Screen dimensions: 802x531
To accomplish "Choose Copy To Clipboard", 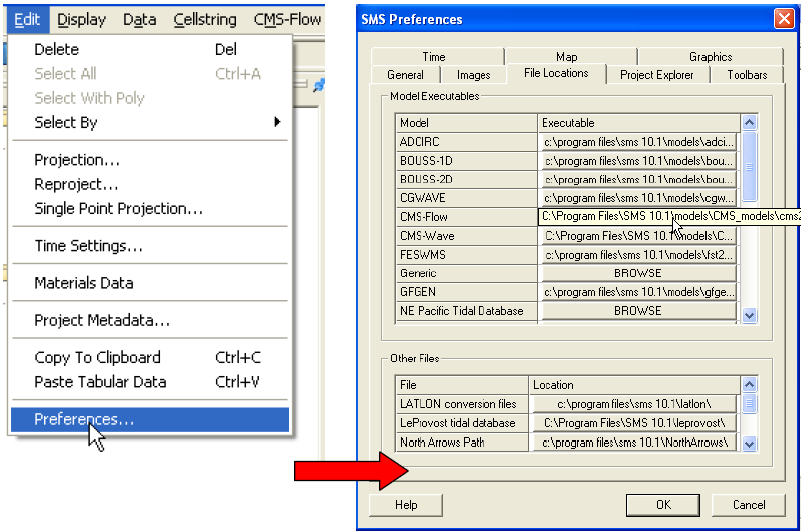I will [150, 357].
